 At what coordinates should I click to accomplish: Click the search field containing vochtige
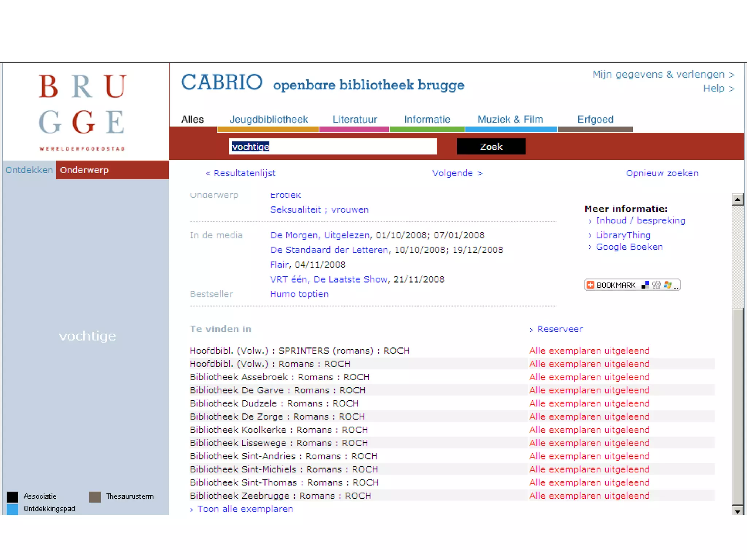coord(332,147)
